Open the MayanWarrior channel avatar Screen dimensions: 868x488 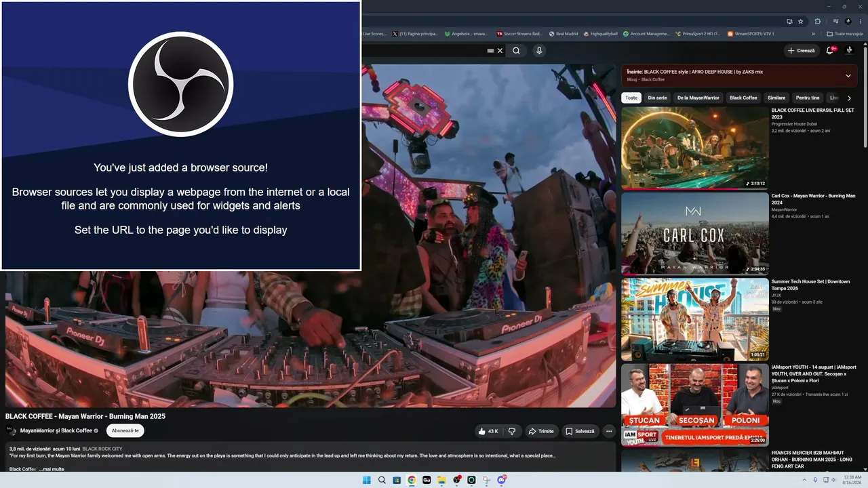click(11, 430)
